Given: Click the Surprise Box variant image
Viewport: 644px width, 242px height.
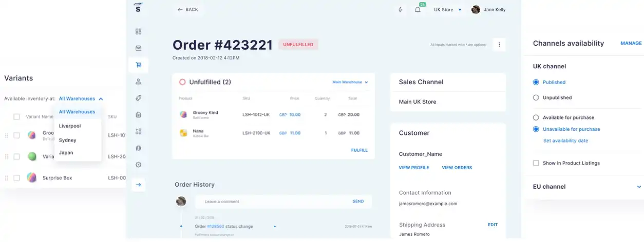Looking at the screenshot, I should click(32, 178).
